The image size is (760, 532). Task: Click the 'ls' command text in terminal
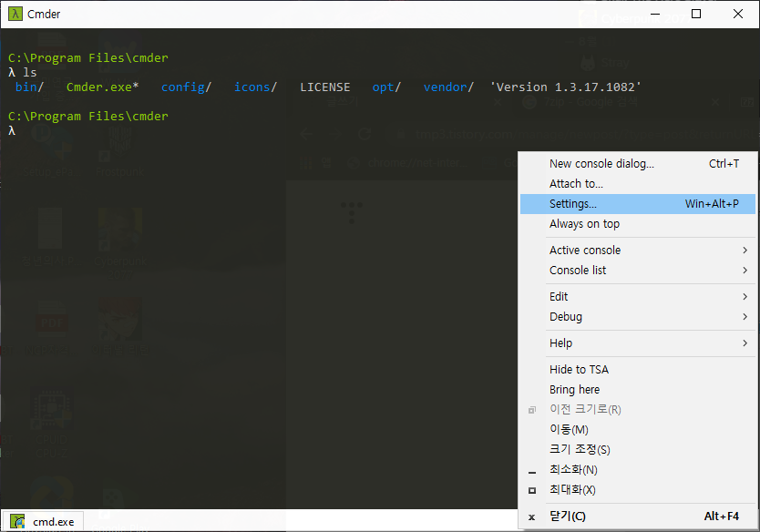[29, 73]
